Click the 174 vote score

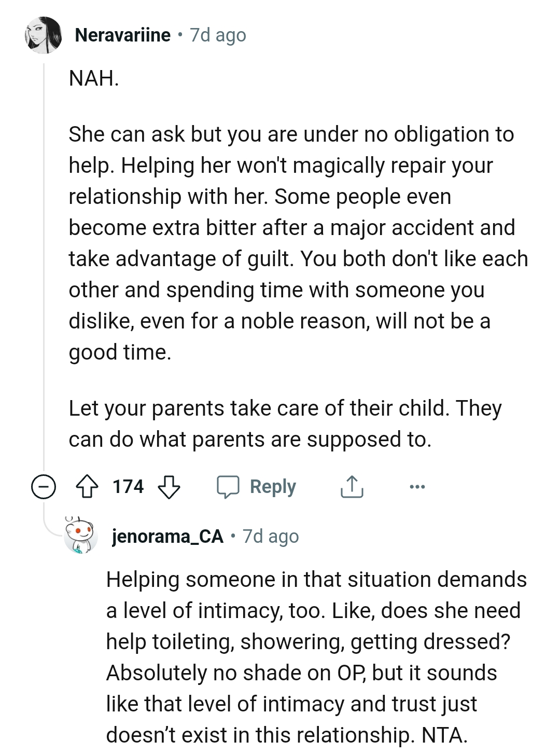(128, 487)
